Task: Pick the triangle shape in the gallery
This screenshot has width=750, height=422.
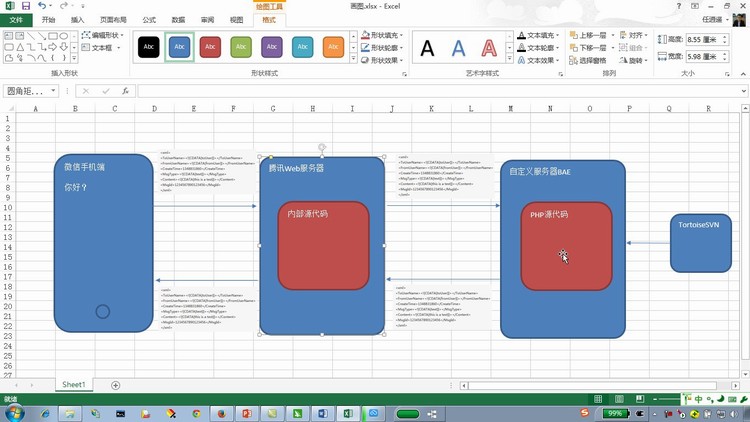Action: coord(20,47)
